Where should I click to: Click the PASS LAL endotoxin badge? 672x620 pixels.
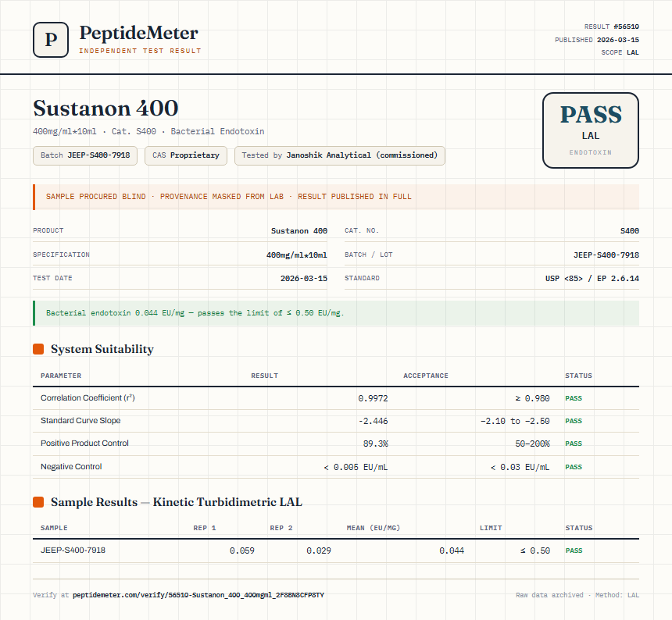(x=591, y=130)
